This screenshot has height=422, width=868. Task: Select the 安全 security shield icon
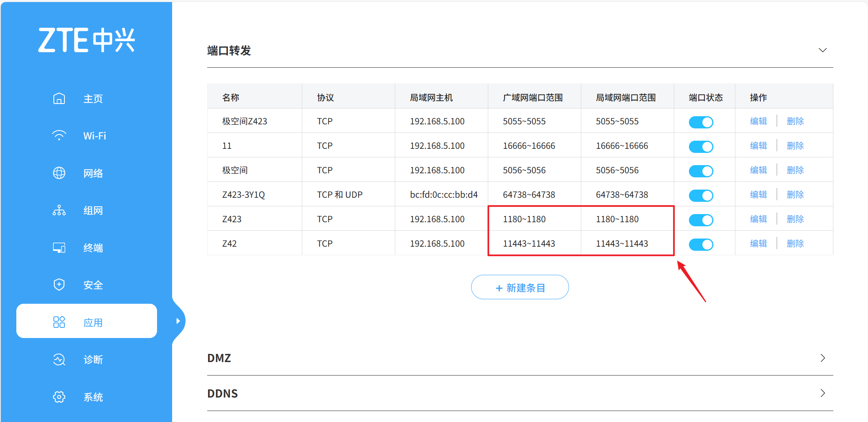tap(59, 284)
